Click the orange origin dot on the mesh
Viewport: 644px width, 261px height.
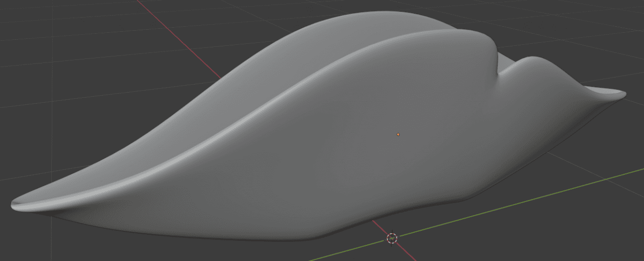[398, 135]
